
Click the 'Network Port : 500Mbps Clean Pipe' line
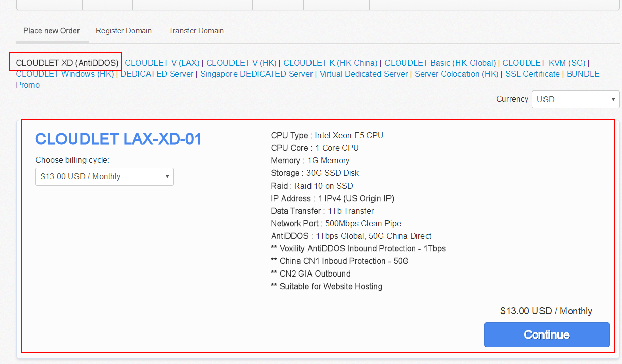(336, 223)
